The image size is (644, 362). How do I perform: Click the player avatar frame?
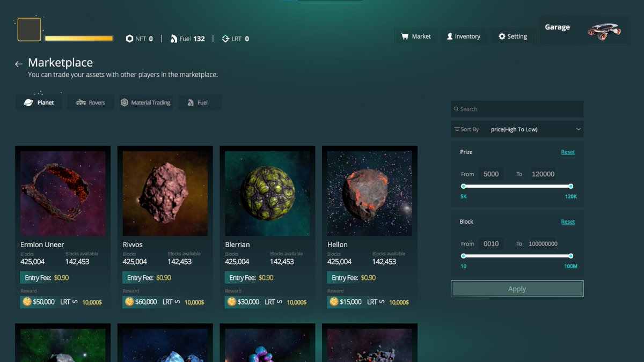[30, 29]
